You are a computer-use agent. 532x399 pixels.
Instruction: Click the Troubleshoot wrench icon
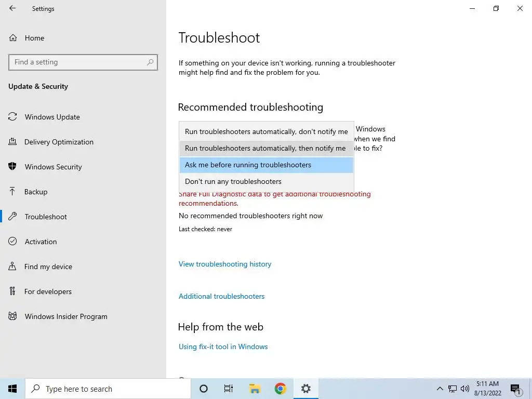coord(12,216)
